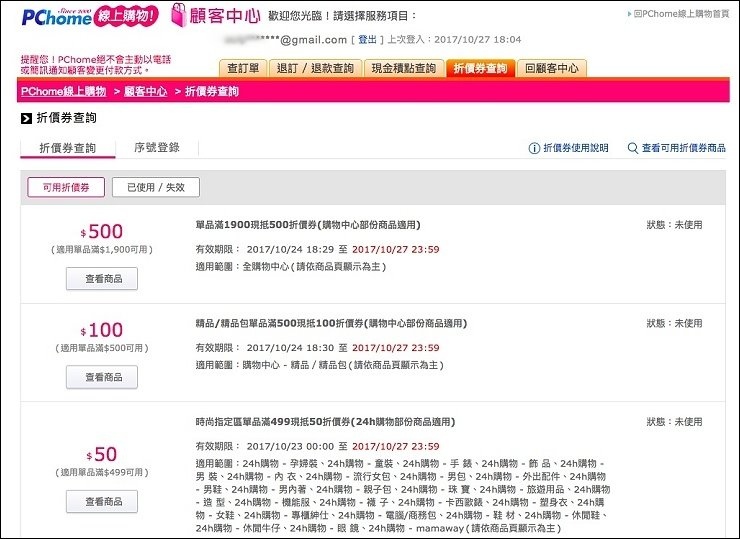
Task: Click PChome線上購物 breadcrumb link
Action: [x=64, y=92]
